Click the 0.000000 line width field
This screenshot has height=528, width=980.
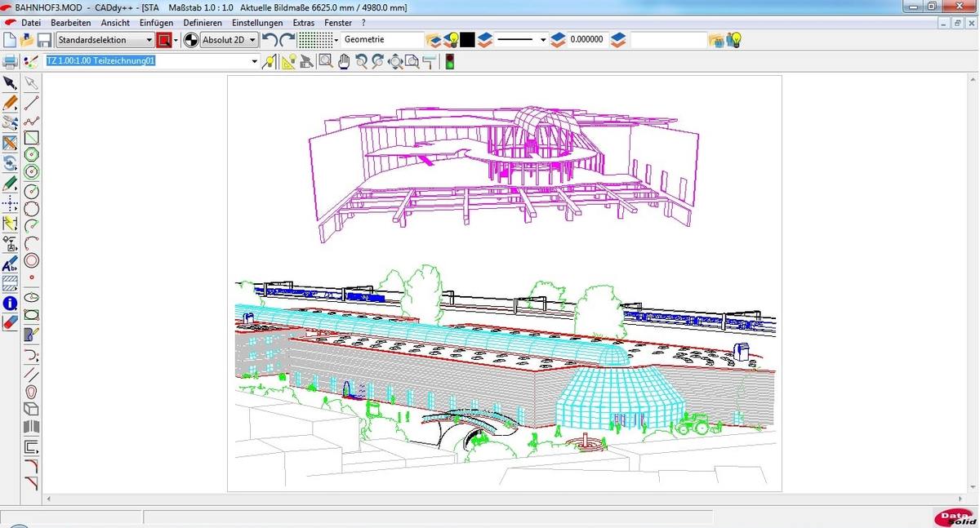click(586, 40)
